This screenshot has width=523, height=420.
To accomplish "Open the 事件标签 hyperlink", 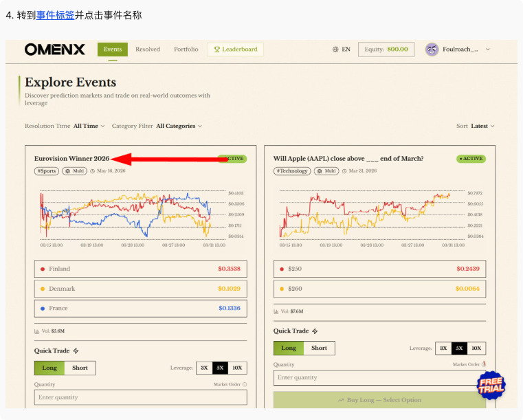I will 56,15.
